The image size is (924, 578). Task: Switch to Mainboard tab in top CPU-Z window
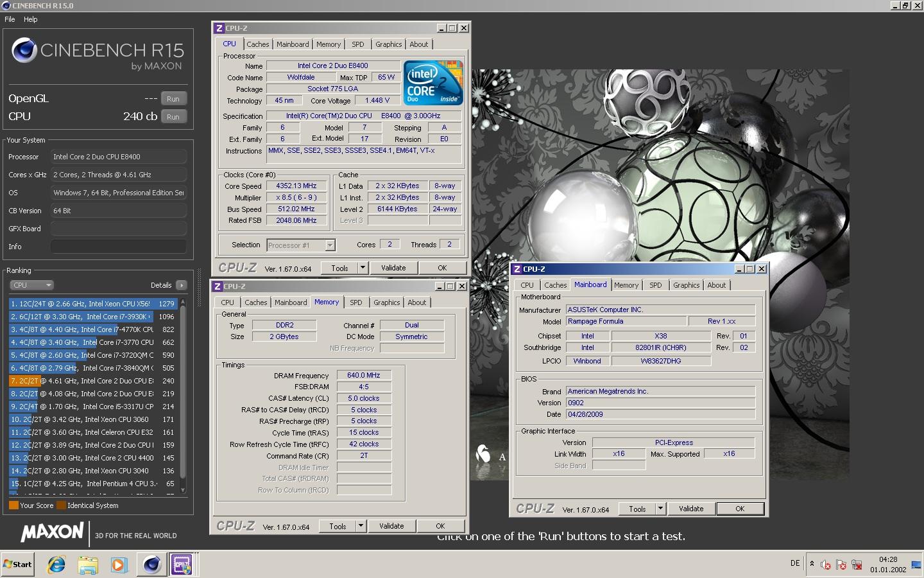coord(293,44)
